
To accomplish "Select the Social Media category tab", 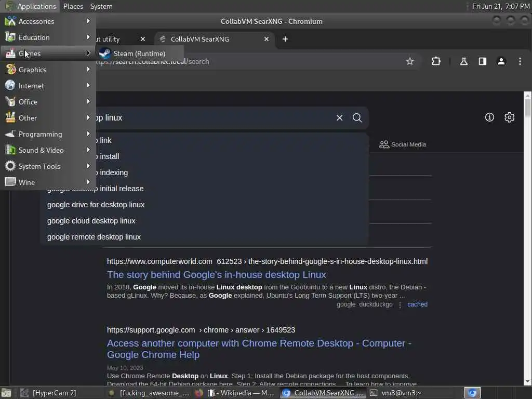I will 403,144.
